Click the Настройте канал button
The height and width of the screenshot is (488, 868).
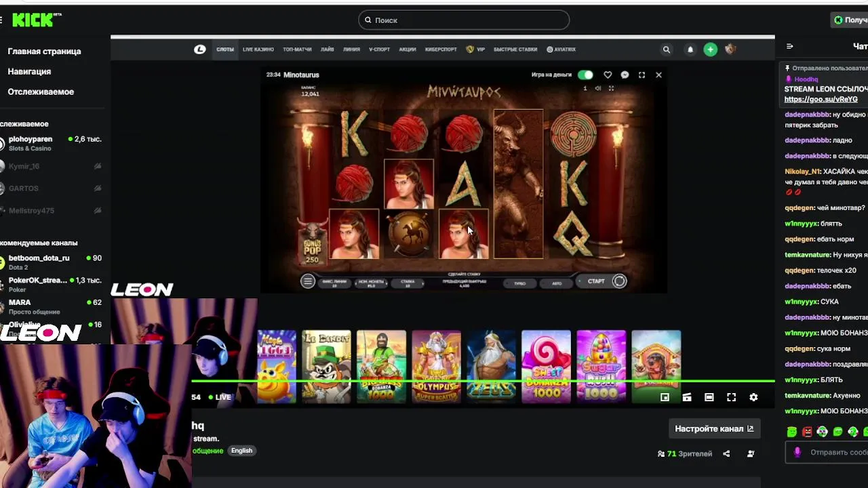click(x=714, y=429)
